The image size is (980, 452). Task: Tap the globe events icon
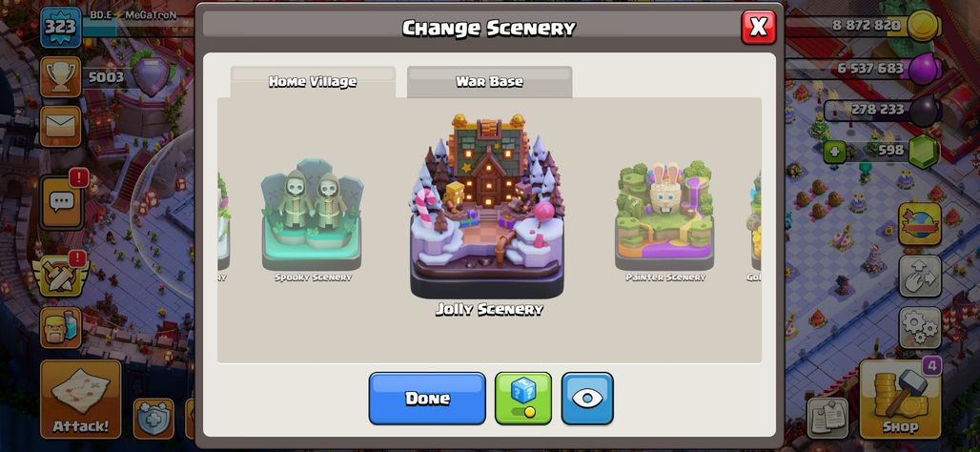pos(920,224)
